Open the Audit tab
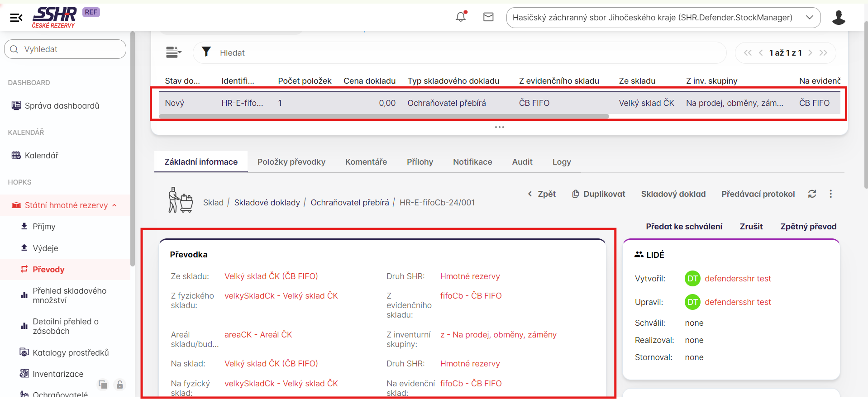This screenshot has width=868, height=399. point(522,162)
